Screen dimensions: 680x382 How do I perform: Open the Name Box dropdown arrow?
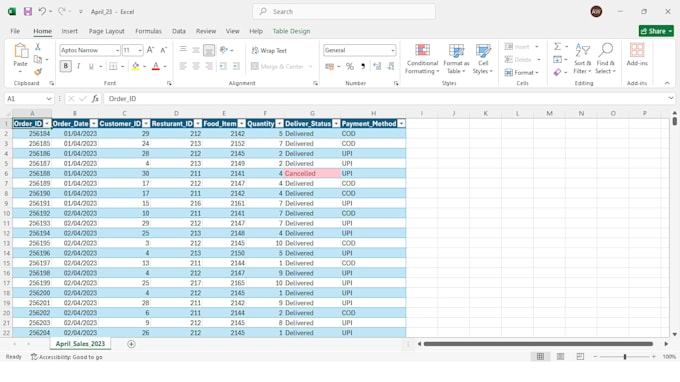point(49,99)
